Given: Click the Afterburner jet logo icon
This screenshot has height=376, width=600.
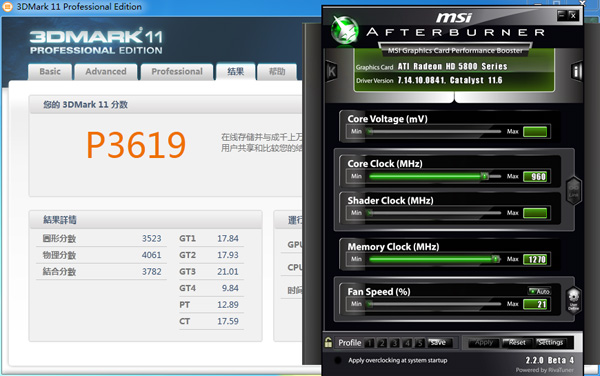Looking at the screenshot, I should (345, 30).
